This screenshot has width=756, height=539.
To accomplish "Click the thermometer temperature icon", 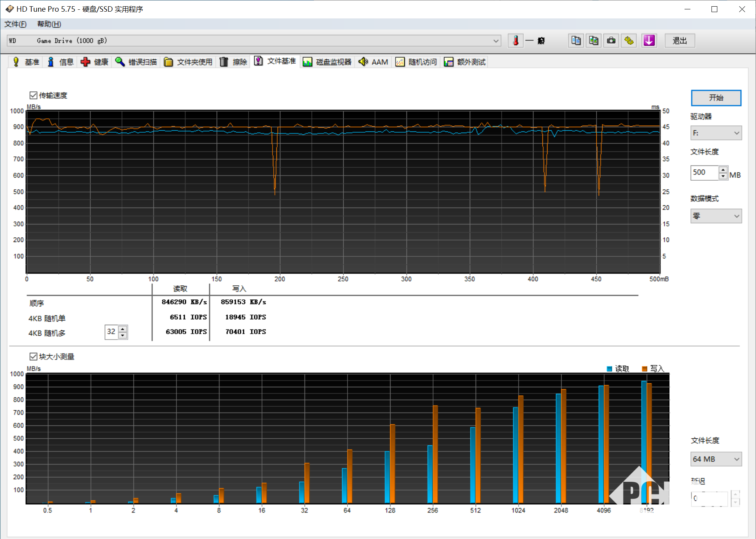I will 515,41.
